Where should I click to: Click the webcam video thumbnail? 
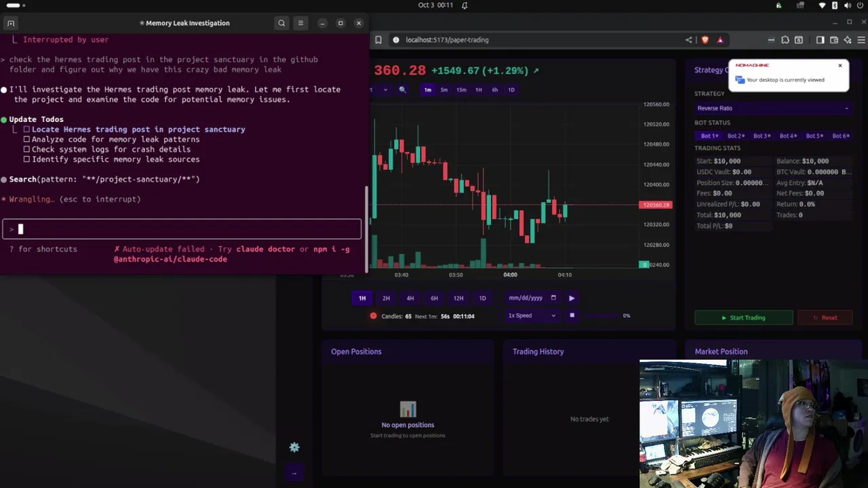pyautogui.click(x=753, y=424)
